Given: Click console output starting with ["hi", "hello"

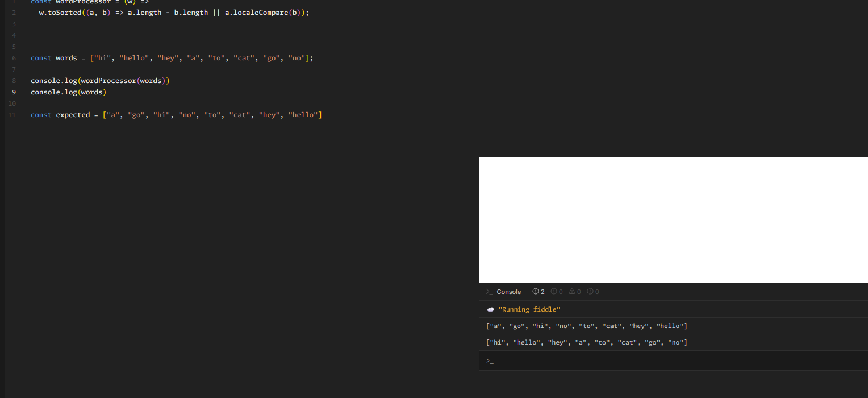Looking at the screenshot, I should (x=587, y=342).
